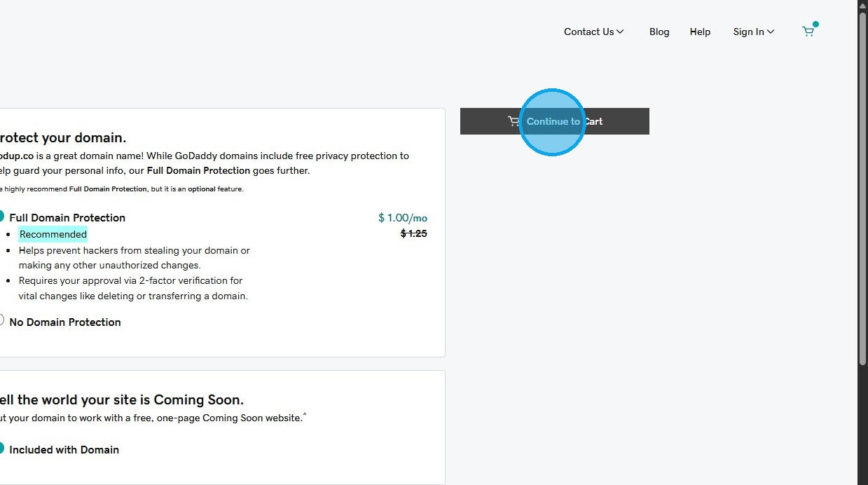Screen dimensions: 868x485
Task: Click the crossed-out $1.25 price
Action: 413,233
